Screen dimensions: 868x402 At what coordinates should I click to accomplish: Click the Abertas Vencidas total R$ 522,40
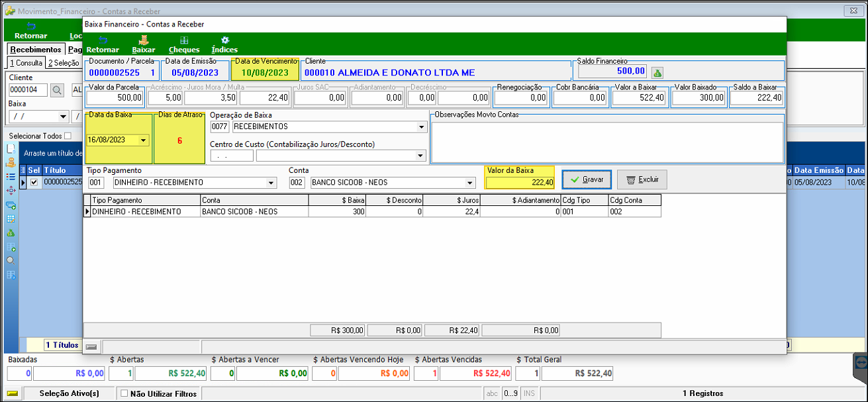point(475,374)
